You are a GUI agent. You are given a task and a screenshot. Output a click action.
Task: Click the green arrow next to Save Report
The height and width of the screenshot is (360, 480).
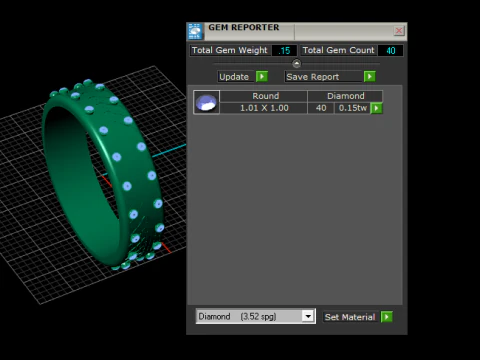370,77
